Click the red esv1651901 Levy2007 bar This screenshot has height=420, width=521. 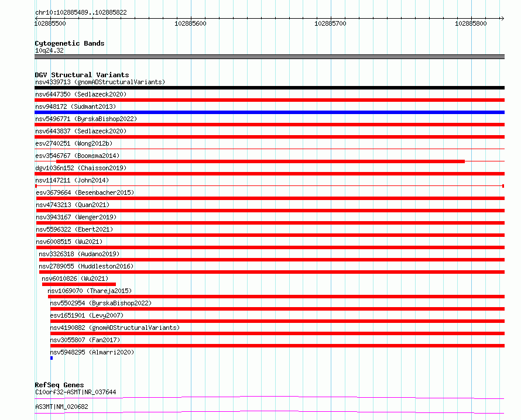[277, 321]
